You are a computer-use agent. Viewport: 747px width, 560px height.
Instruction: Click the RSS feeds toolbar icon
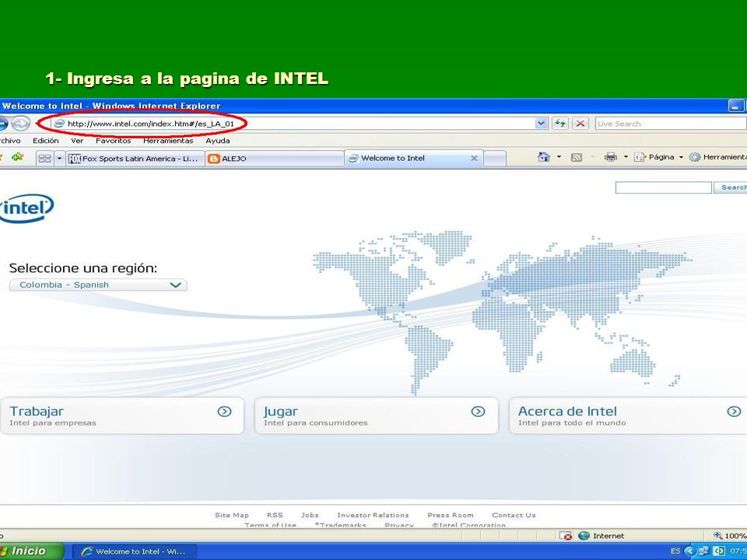pyautogui.click(x=577, y=157)
